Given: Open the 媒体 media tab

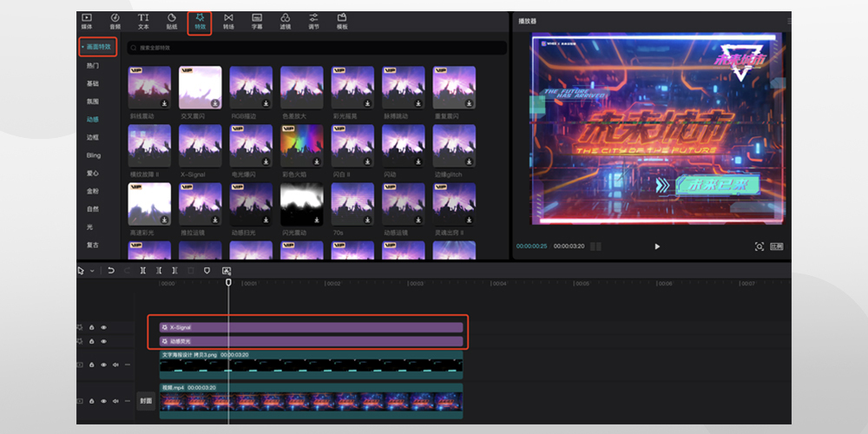Looking at the screenshot, I should click(87, 22).
